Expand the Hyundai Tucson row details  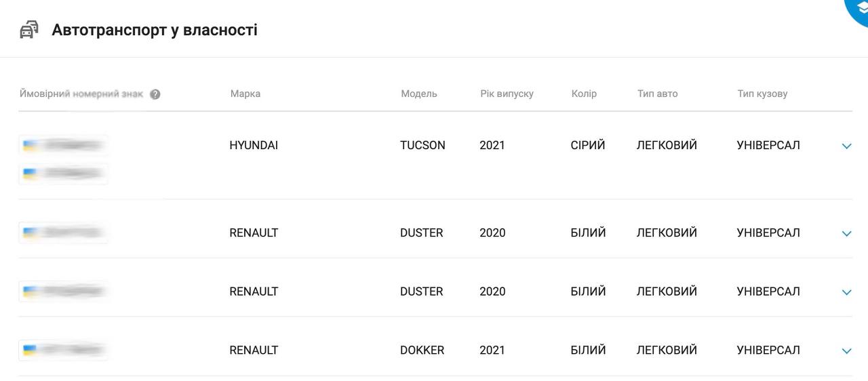coord(846,146)
